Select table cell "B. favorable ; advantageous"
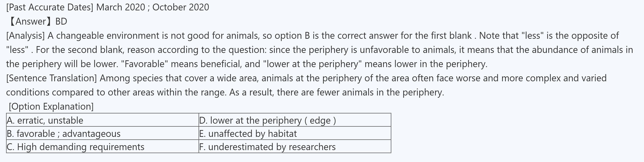644x162 pixels. tap(63, 133)
